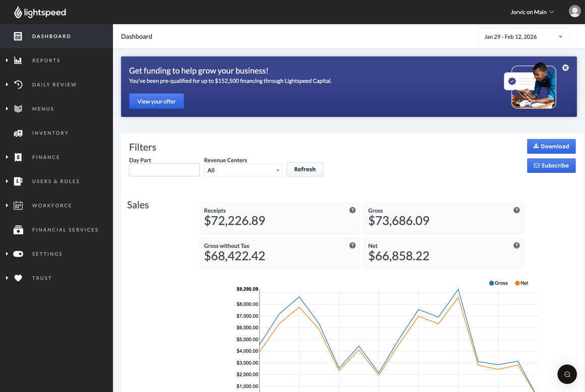Select the Dashboard menu item
The image size is (585, 392).
pyautogui.click(x=51, y=36)
